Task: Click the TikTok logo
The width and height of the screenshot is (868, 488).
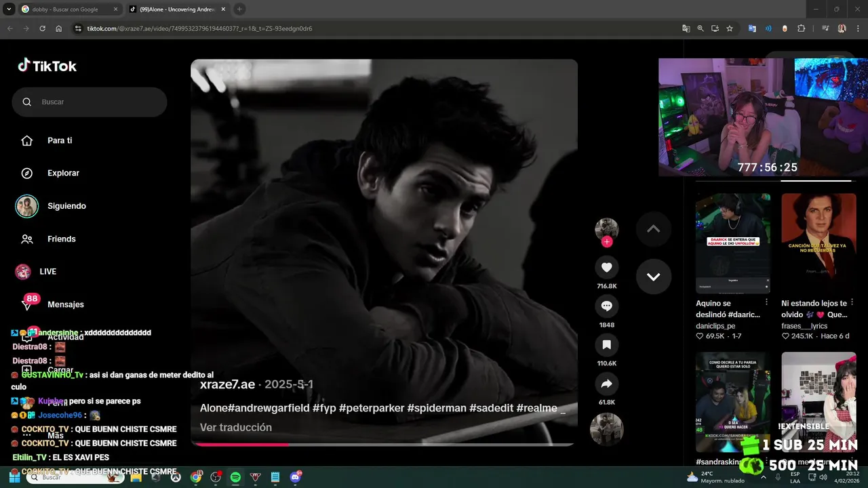Action: [x=47, y=66]
